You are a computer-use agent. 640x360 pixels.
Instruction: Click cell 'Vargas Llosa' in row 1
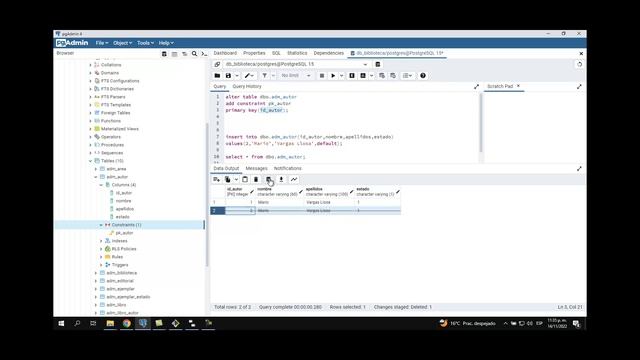pyautogui.click(x=329, y=202)
